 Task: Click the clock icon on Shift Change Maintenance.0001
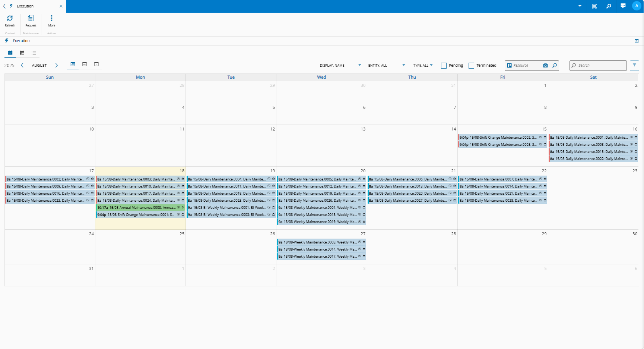point(178,214)
